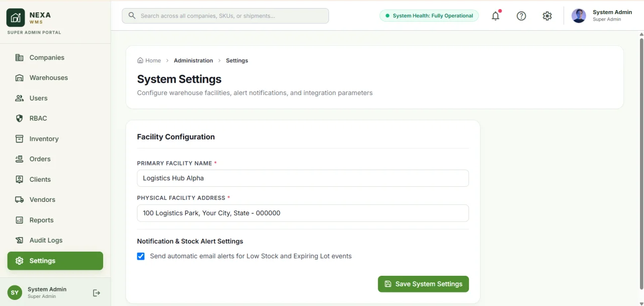Click the RBAC shield icon
The height and width of the screenshot is (306, 644).
point(19,118)
